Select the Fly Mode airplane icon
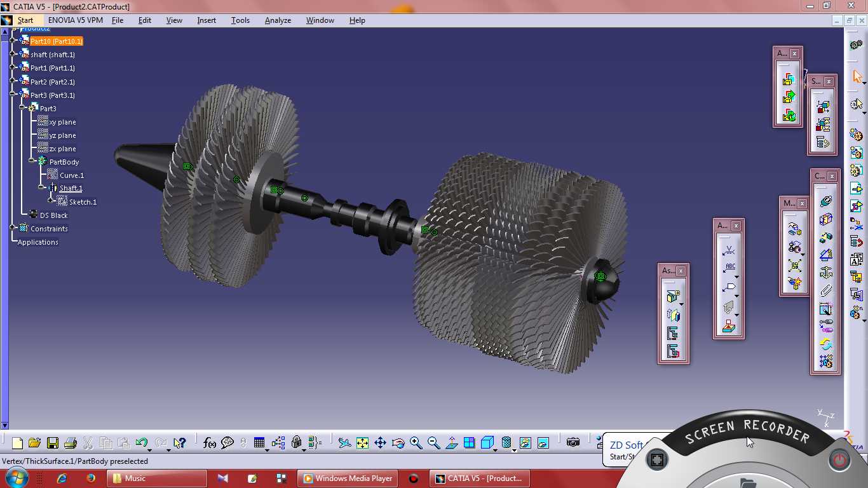The image size is (868, 488). click(x=344, y=443)
